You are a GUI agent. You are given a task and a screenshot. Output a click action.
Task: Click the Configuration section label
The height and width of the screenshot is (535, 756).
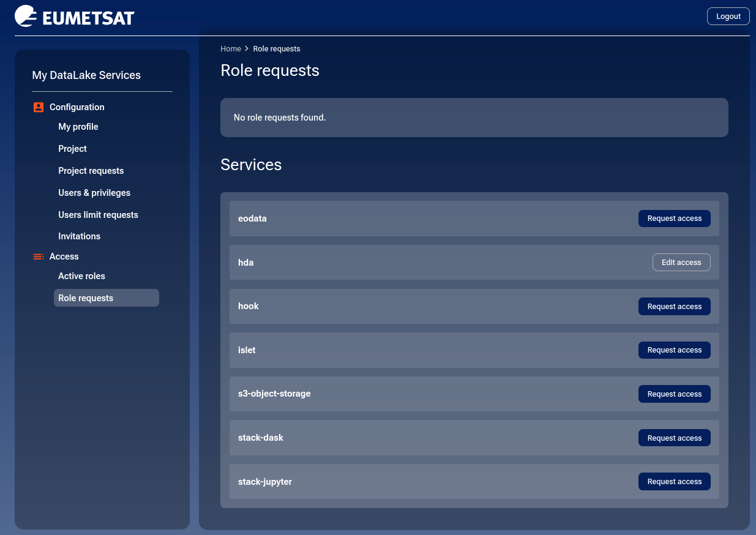(77, 107)
